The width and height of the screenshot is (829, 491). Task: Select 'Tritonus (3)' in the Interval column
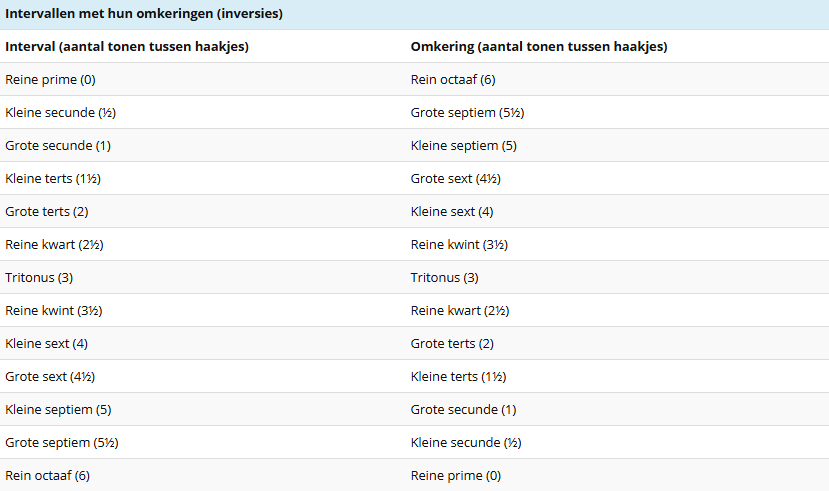pos(39,278)
